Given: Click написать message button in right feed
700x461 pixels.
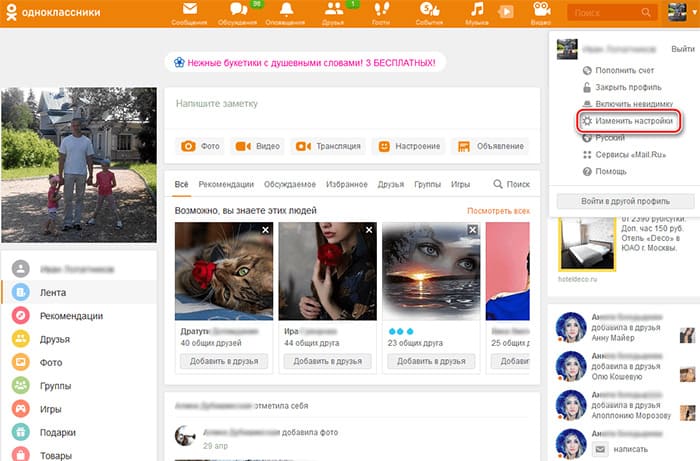Looking at the screenshot, I should coord(621,449).
